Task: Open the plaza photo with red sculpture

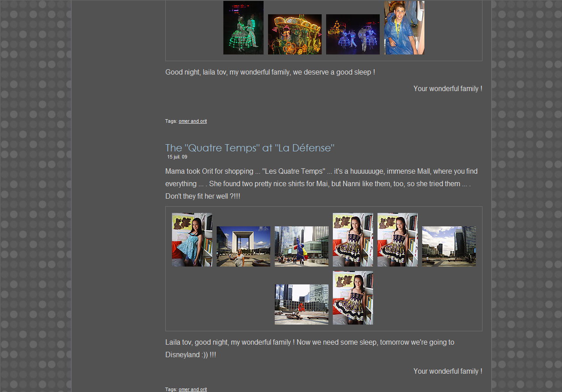Action: pyautogui.click(x=301, y=304)
